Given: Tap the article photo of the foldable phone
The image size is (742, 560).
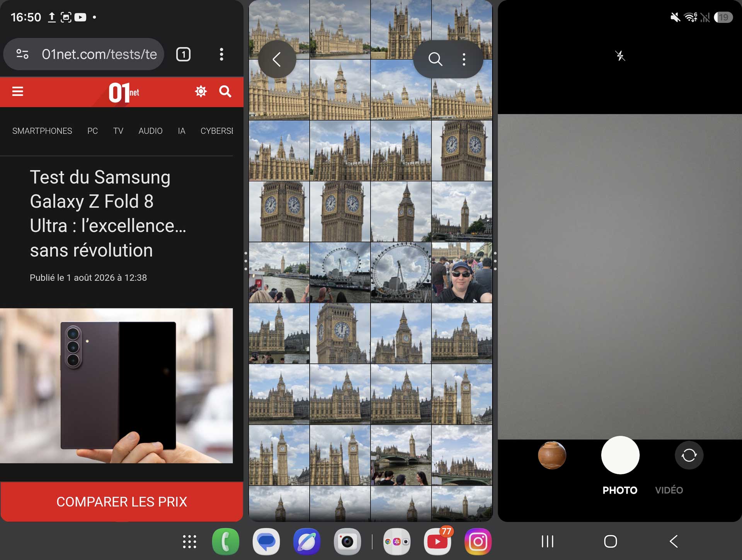Looking at the screenshot, I should point(116,385).
